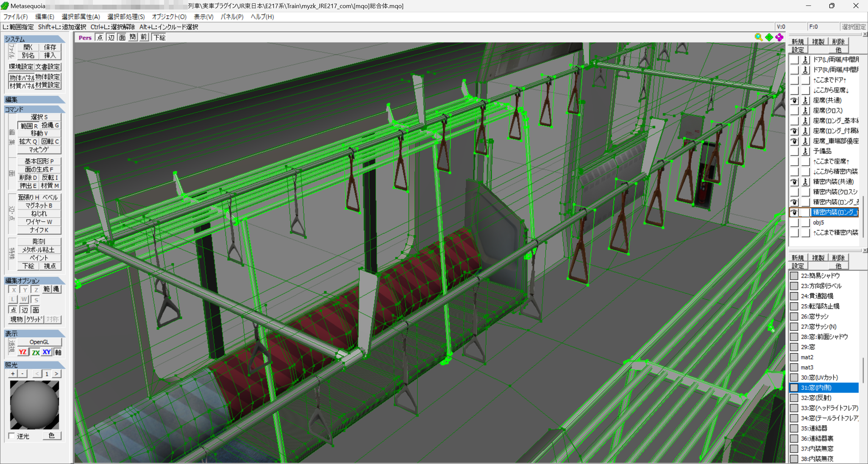
Task: Select 範 range selection option
Action: 47,289
